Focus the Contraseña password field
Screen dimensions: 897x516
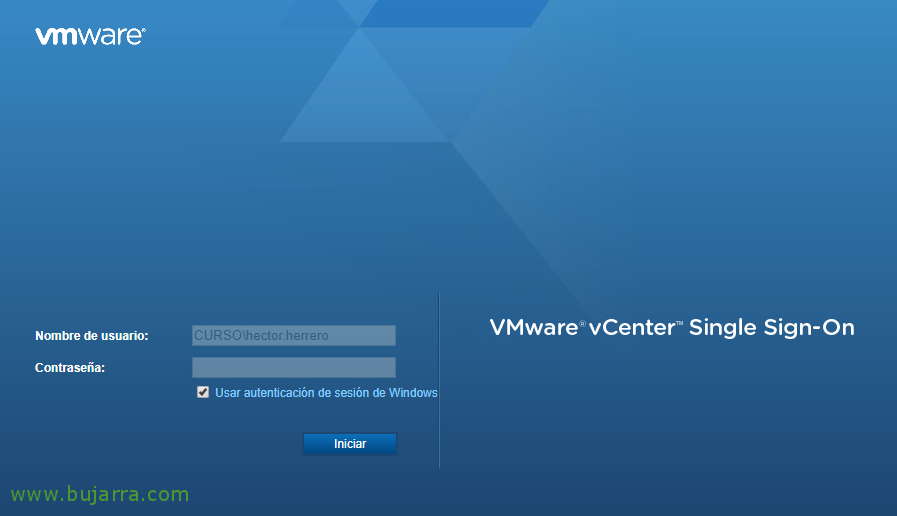pyautogui.click(x=293, y=367)
